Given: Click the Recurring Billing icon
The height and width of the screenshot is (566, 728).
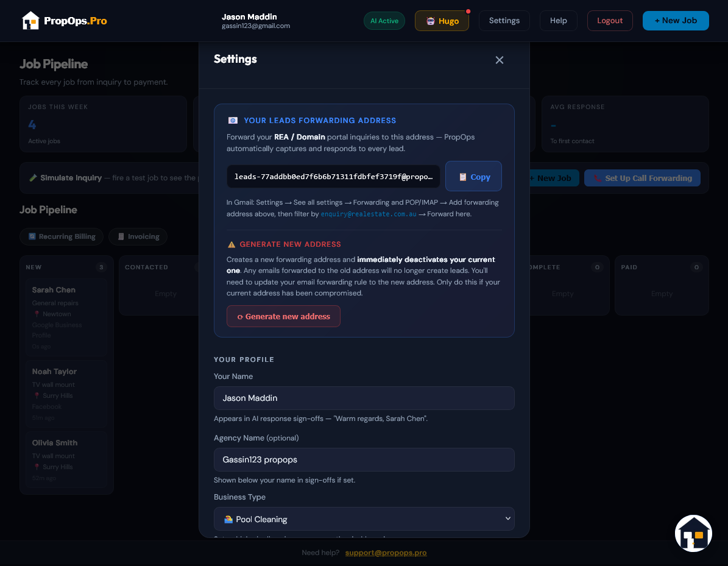Looking at the screenshot, I should 32,236.
